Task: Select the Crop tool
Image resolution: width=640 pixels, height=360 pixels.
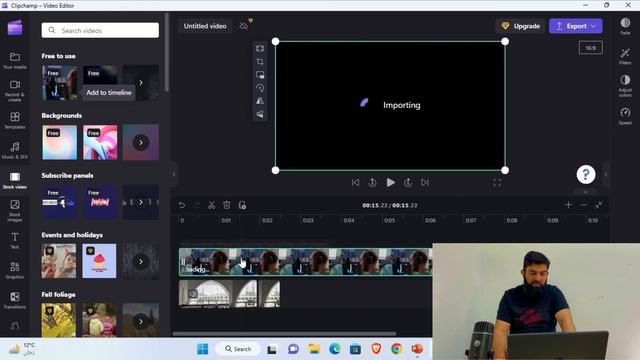Action: 260,62
